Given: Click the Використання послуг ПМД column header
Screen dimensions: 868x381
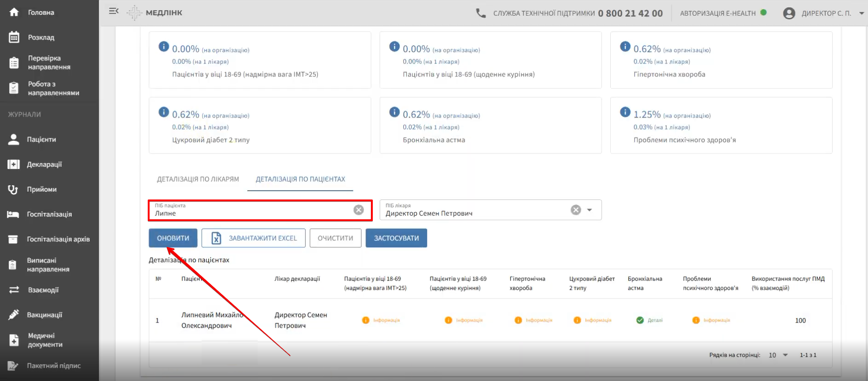Looking at the screenshot, I should (x=788, y=283).
